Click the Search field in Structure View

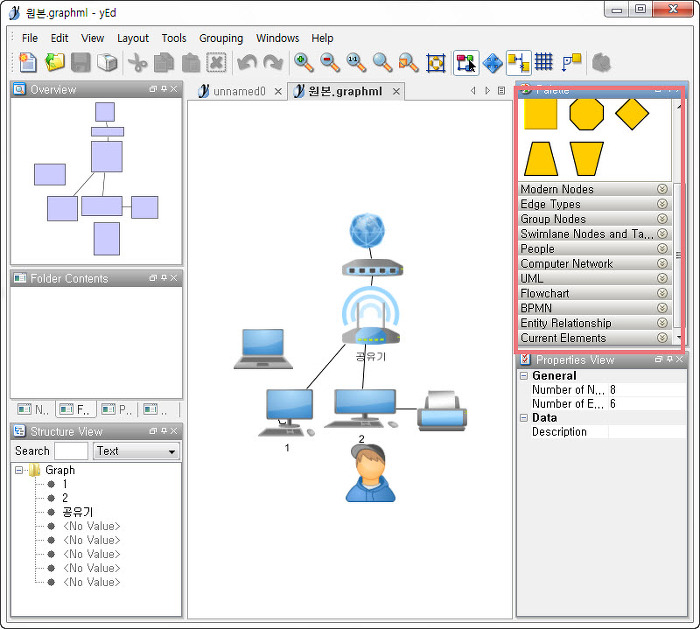71,451
